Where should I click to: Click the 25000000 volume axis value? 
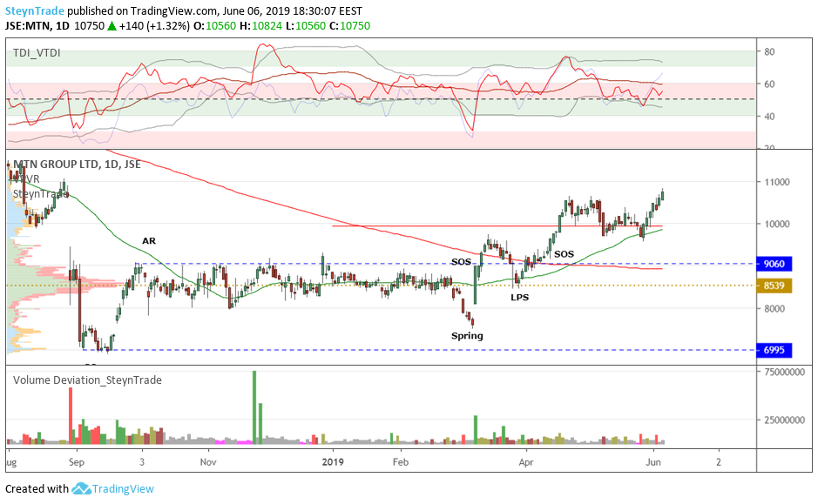tap(784, 420)
